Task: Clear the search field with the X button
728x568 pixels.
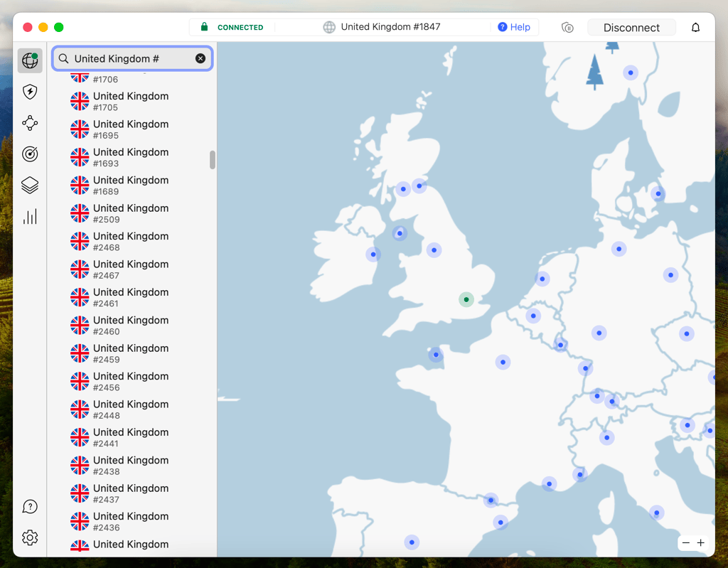Action: click(x=200, y=58)
